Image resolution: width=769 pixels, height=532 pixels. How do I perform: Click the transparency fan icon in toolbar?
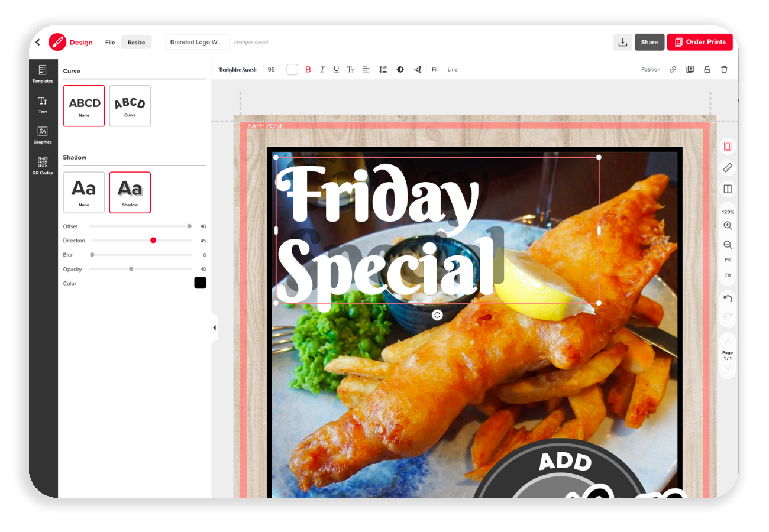[x=418, y=69]
